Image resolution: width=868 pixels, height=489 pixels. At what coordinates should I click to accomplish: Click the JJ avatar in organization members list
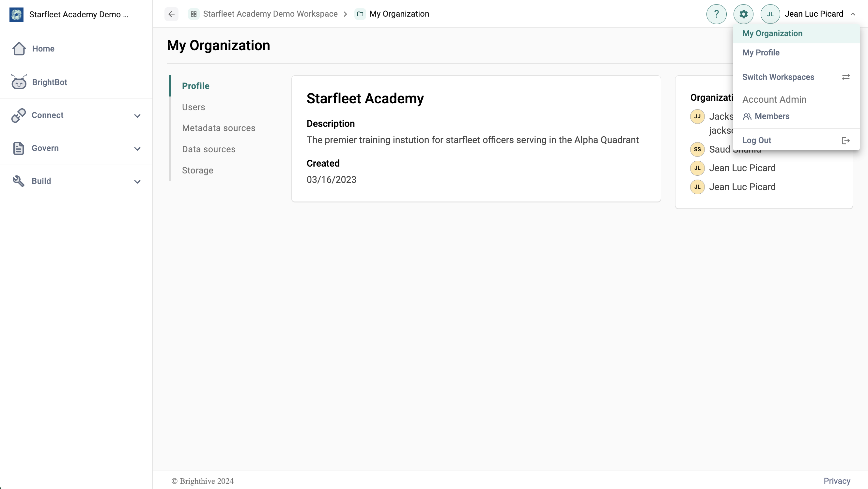(698, 116)
